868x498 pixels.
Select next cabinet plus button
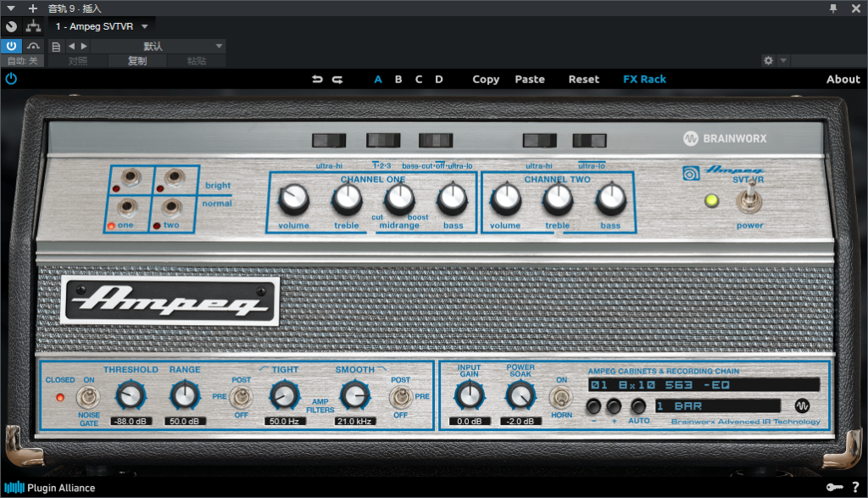click(614, 406)
